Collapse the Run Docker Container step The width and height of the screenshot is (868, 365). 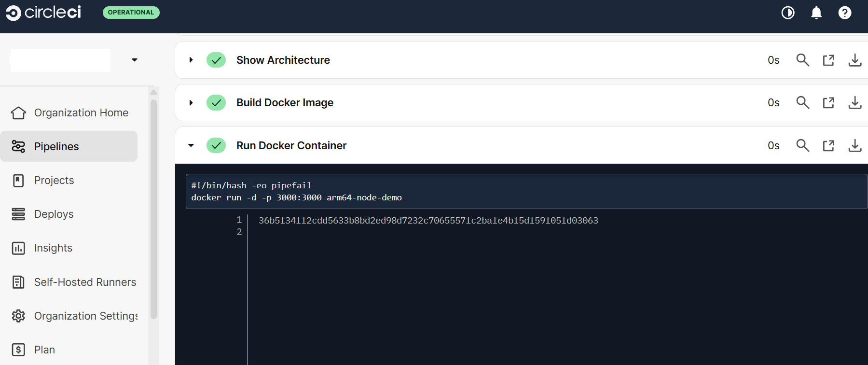[x=191, y=145]
